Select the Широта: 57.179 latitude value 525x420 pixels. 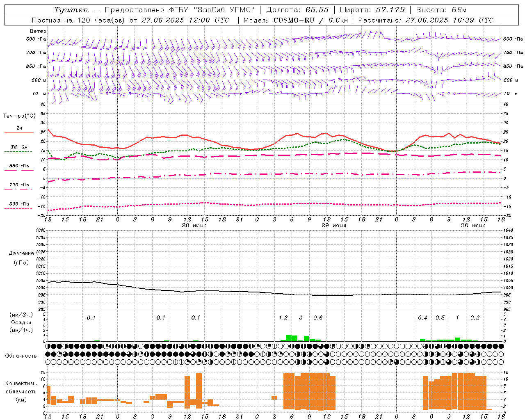372,10
